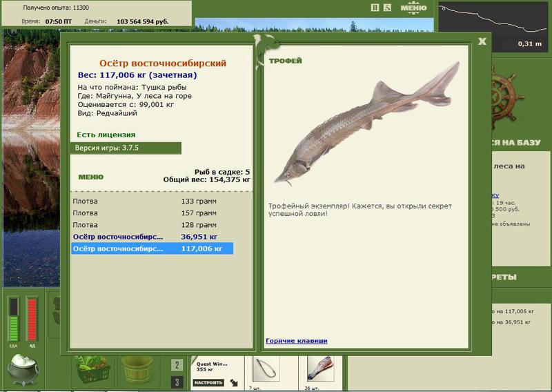Screen dimensions: 552x392
Task: Click the cooking pot icon
Action: coord(23,370)
